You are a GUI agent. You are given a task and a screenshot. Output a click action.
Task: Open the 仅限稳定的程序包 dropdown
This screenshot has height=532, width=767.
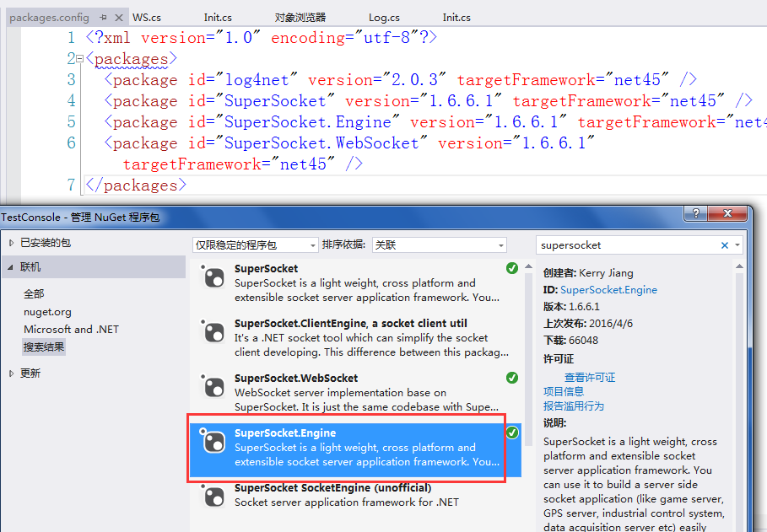tap(256, 245)
